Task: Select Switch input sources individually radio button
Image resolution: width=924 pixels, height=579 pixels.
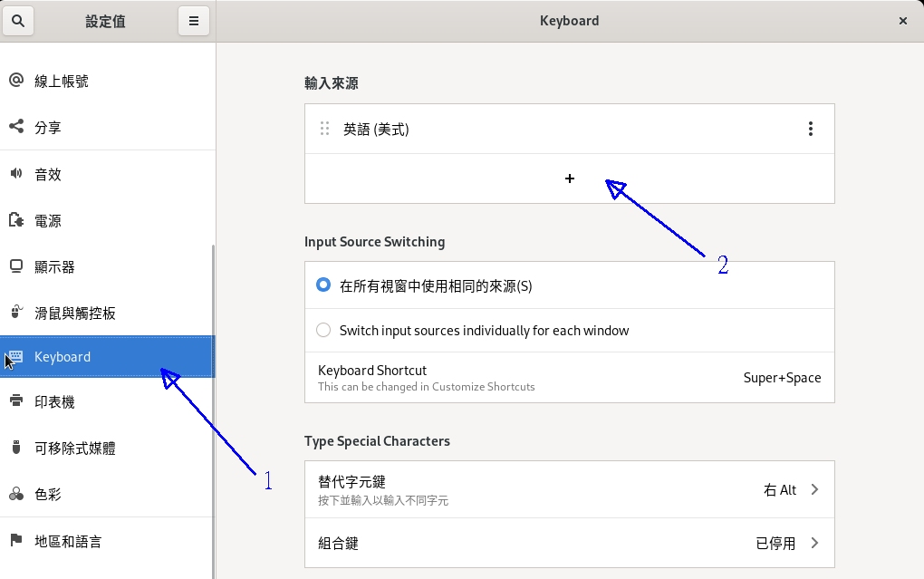Action: pyautogui.click(x=323, y=331)
